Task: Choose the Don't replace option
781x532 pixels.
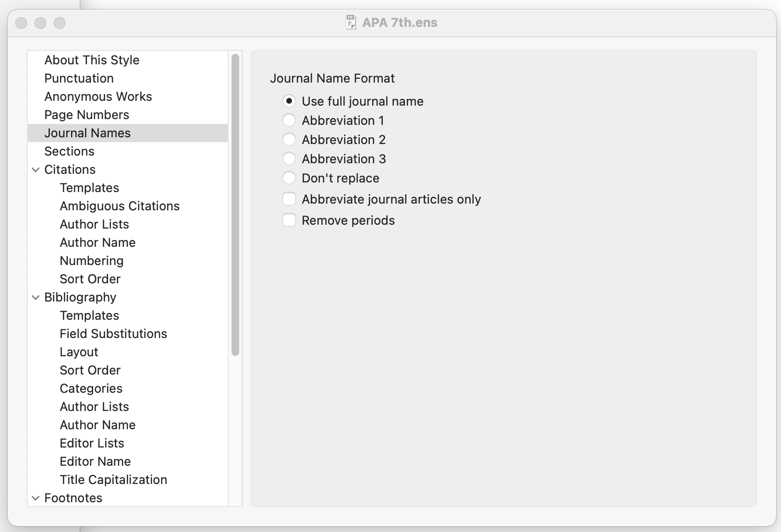Action: (x=290, y=178)
